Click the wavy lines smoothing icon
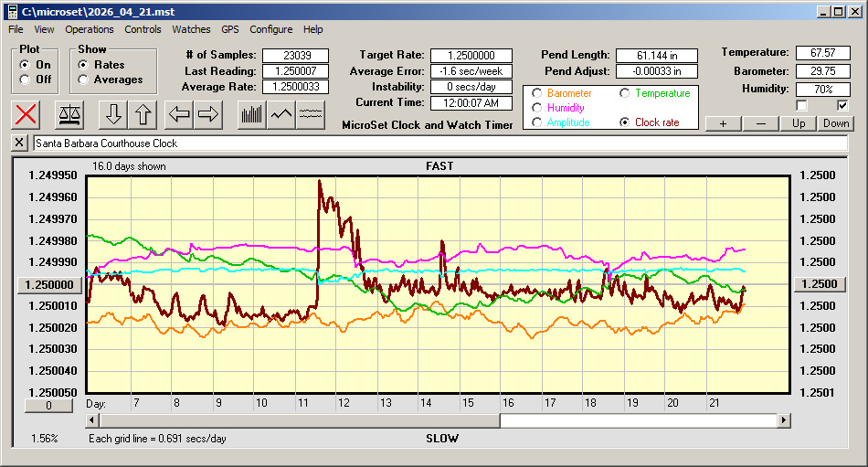 click(311, 114)
